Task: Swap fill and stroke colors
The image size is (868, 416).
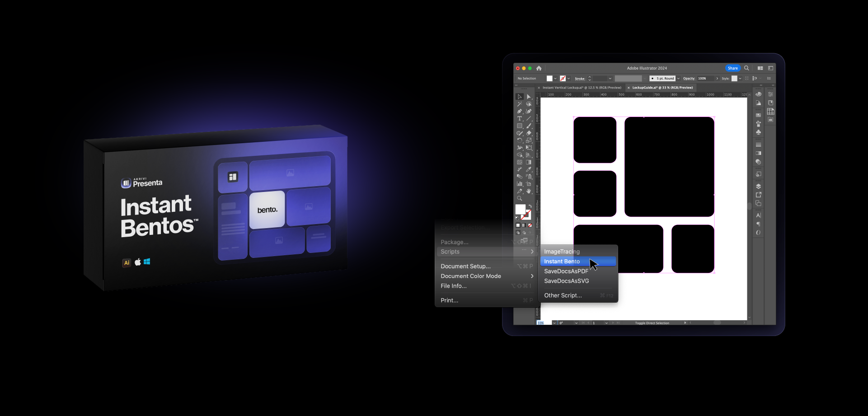Action: pos(530,206)
